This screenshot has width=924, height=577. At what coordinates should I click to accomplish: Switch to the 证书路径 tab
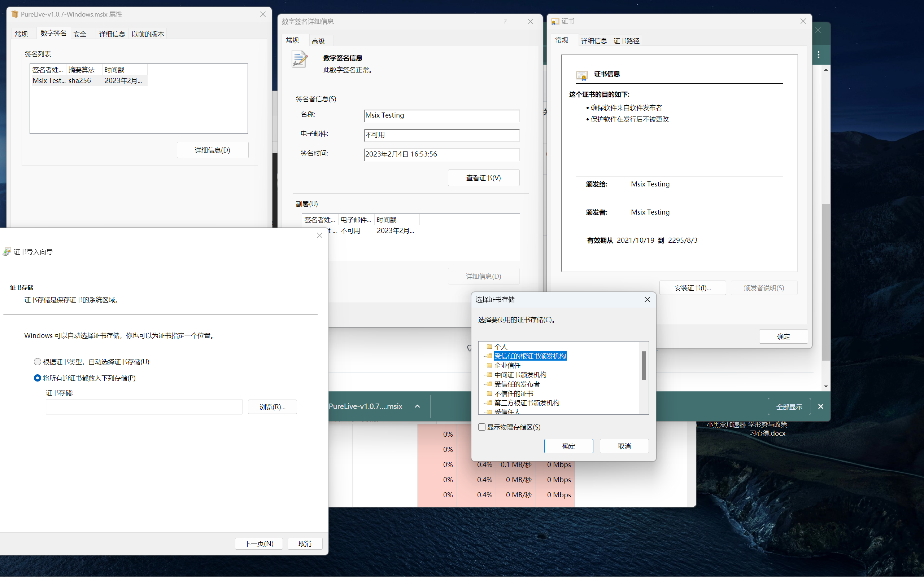point(626,40)
